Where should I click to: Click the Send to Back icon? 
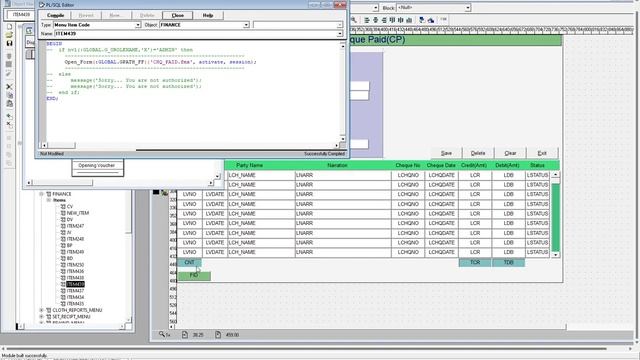coord(431,20)
